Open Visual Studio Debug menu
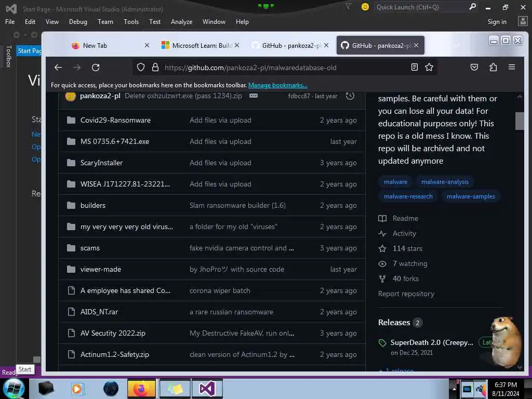 [x=78, y=22]
